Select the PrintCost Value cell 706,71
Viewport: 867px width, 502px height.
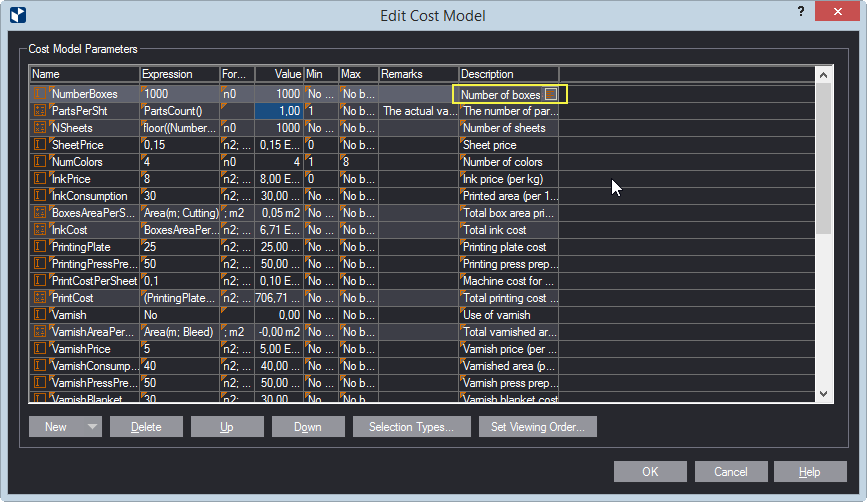click(279, 298)
